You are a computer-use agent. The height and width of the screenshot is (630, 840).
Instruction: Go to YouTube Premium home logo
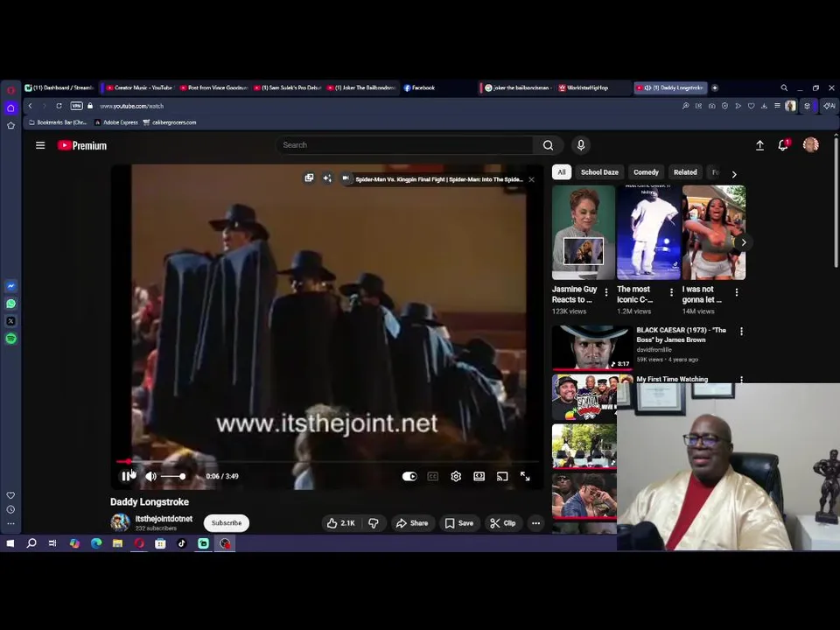(82, 146)
